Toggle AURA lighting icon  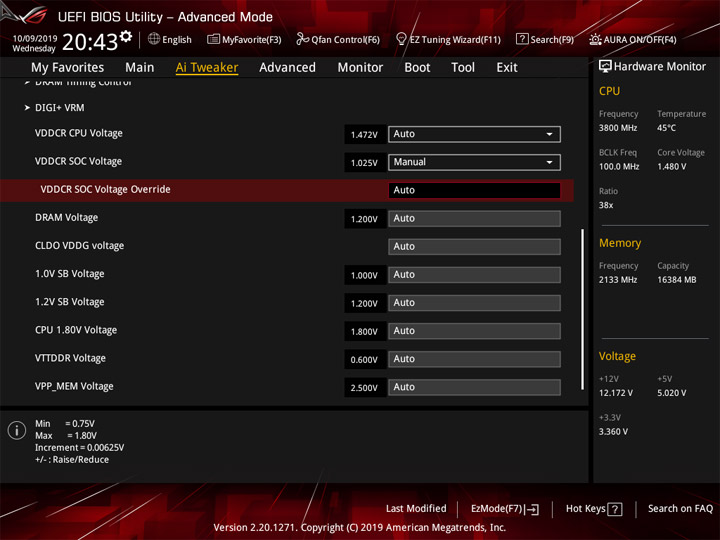point(595,39)
